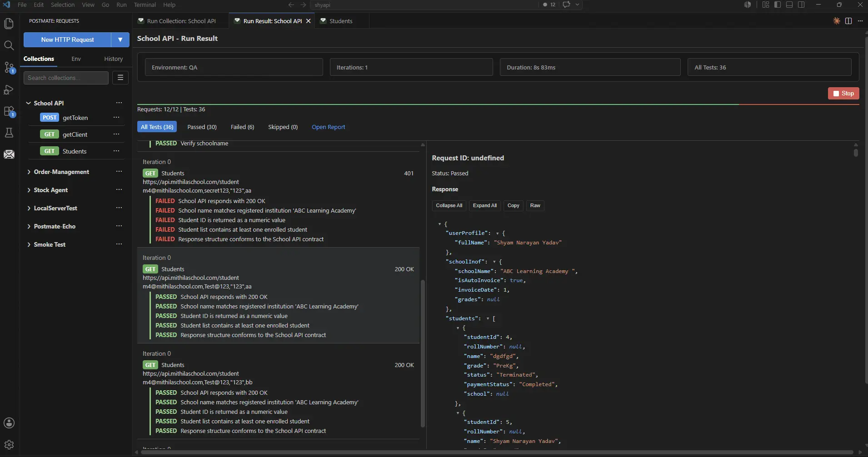Stop the collection run
This screenshot has height=457, width=868.
[x=843, y=93]
